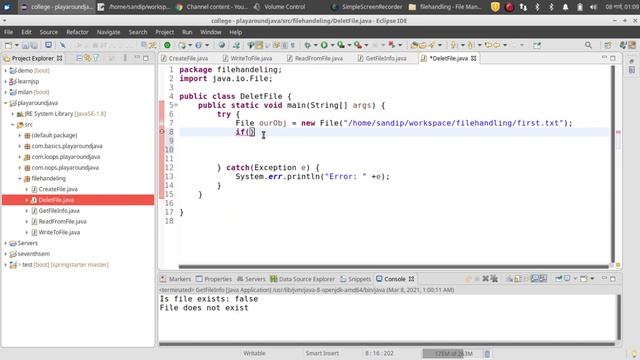Click the File Manager taskbar item
The width and height of the screenshot is (640, 360).
446,7
